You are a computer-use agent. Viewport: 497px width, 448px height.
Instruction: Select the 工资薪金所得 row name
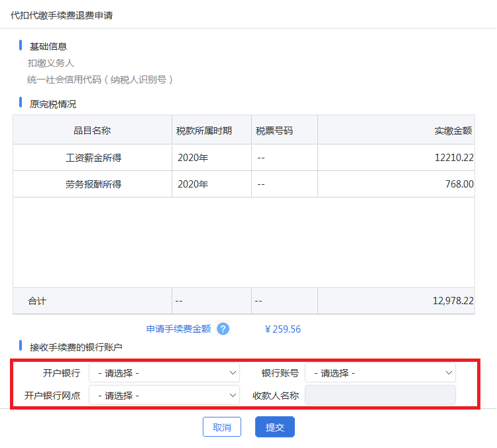pos(93,158)
